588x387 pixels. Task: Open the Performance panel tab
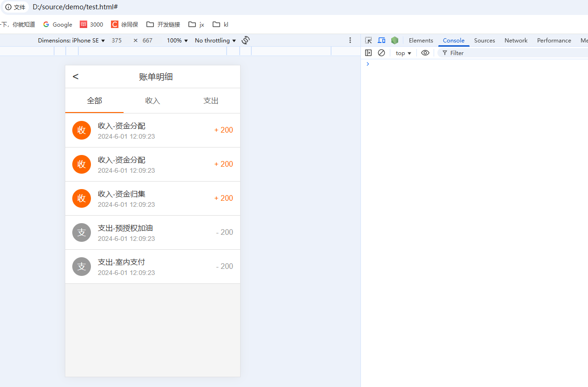click(554, 41)
